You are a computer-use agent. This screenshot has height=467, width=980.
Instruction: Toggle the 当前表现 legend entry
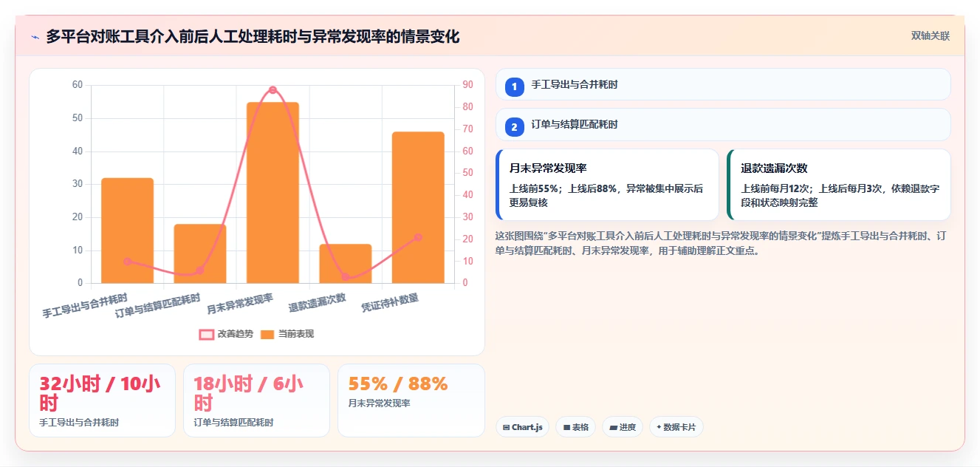[287, 334]
